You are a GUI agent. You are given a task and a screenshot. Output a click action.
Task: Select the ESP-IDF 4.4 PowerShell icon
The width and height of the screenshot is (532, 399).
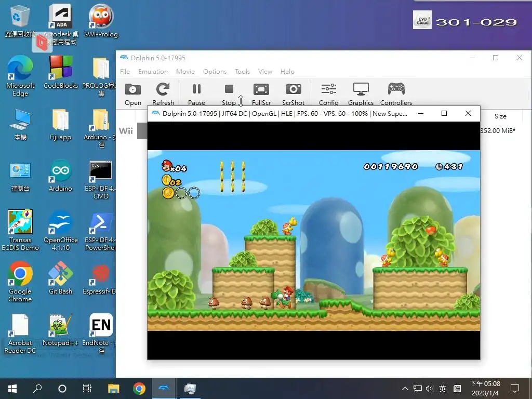coord(101,231)
